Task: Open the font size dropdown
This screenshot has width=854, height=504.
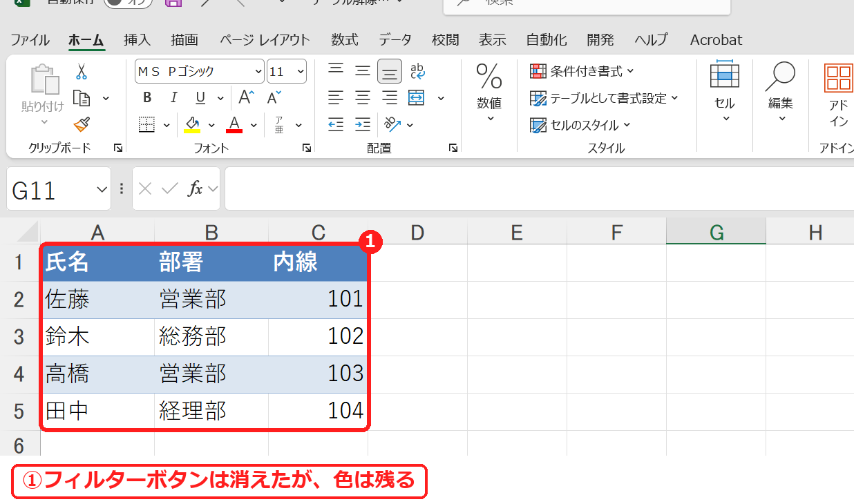Action: [x=301, y=71]
